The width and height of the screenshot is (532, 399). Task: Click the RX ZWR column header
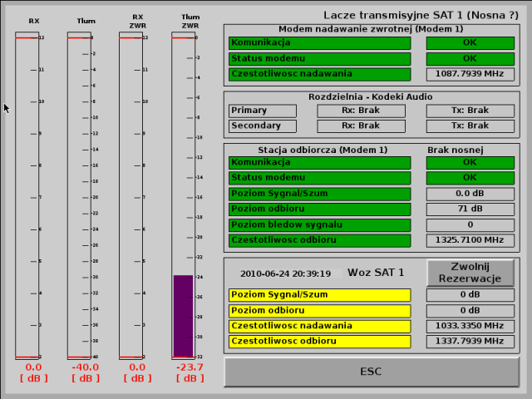138,22
